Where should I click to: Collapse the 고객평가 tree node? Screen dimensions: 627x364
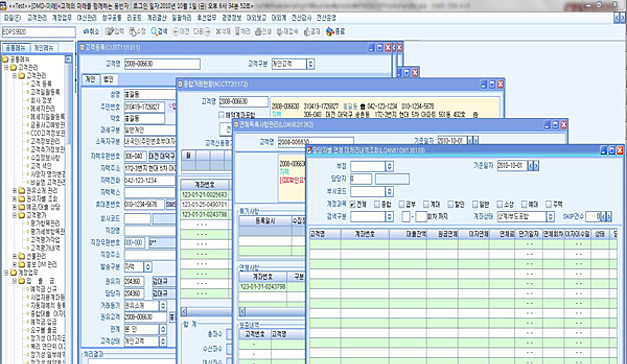15,215
